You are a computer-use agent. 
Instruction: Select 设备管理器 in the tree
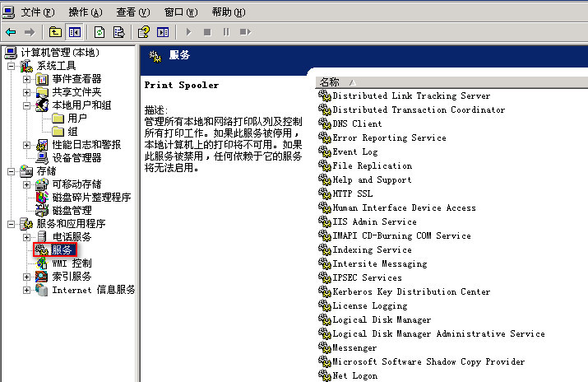click(76, 158)
